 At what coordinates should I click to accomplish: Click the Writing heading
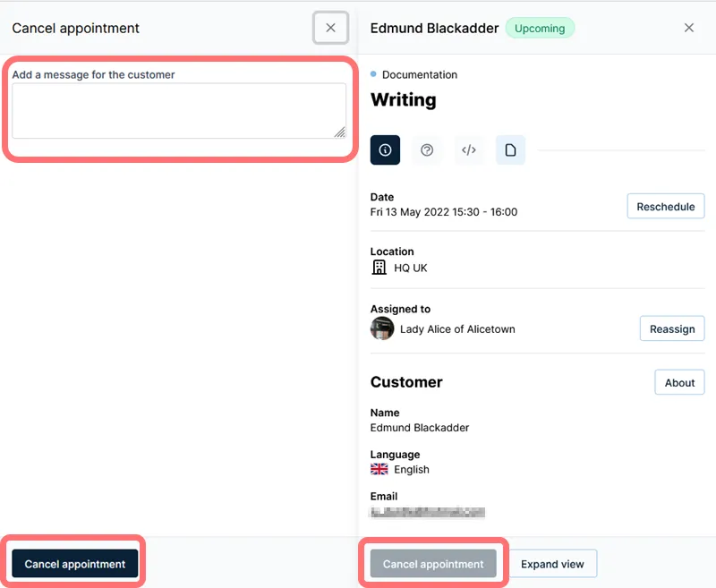tap(404, 99)
